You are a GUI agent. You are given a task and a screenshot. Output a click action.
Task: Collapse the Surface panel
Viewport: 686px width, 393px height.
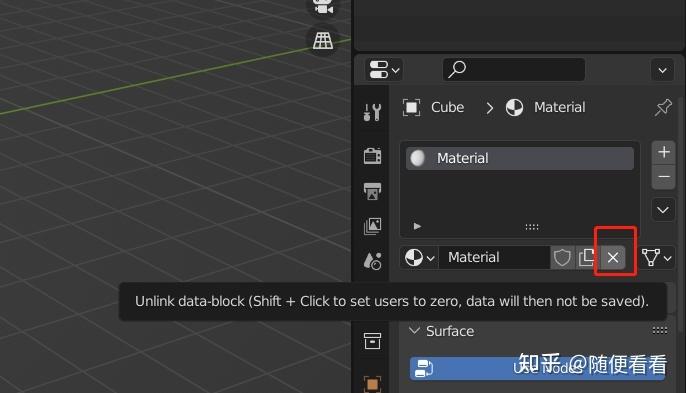(442, 331)
